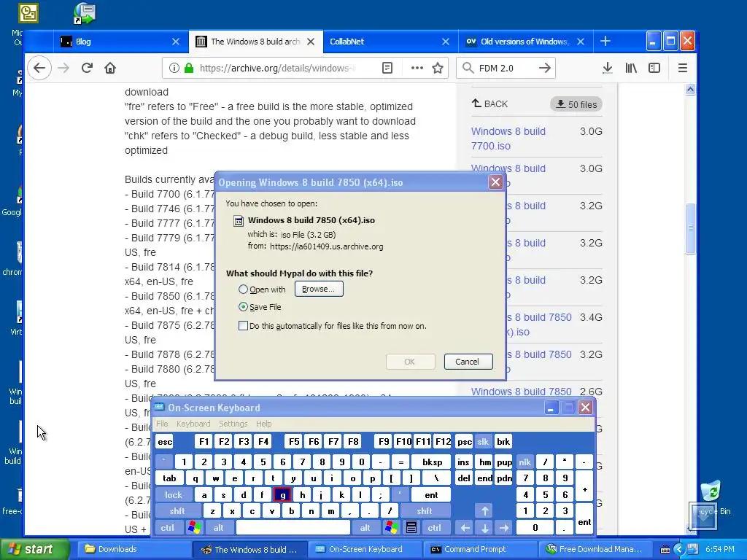Open page actions three-dot menu
Image resolution: width=747 pixels, height=560 pixels.
click(x=417, y=68)
